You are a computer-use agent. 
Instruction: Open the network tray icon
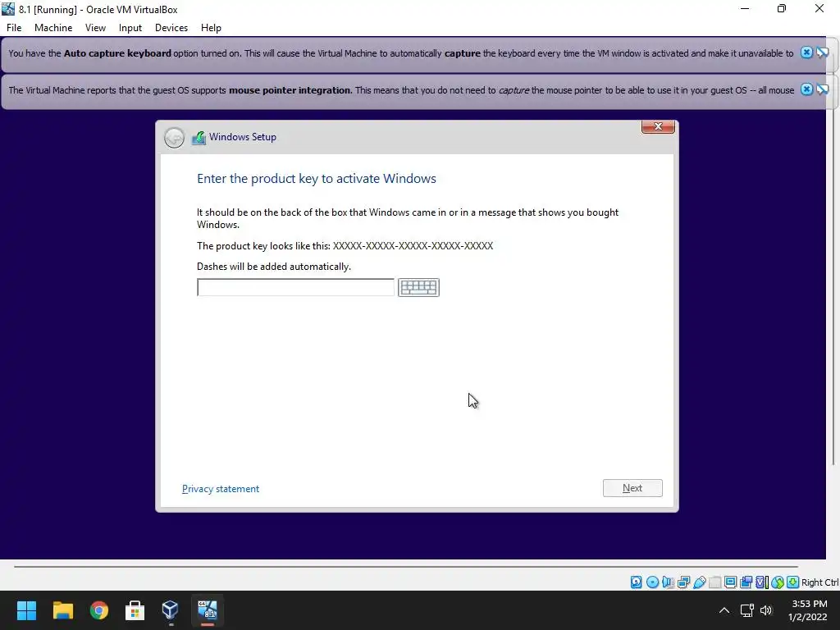746,610
